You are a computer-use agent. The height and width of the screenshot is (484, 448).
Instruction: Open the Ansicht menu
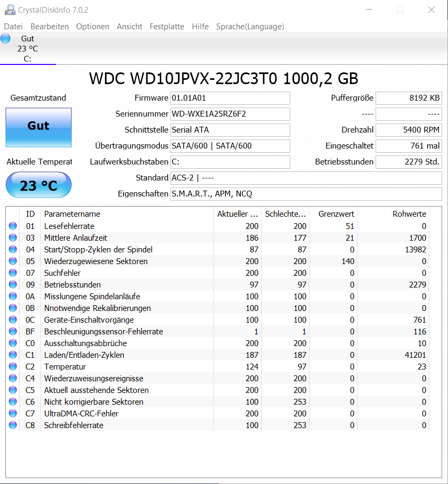(x=129, y=27)
